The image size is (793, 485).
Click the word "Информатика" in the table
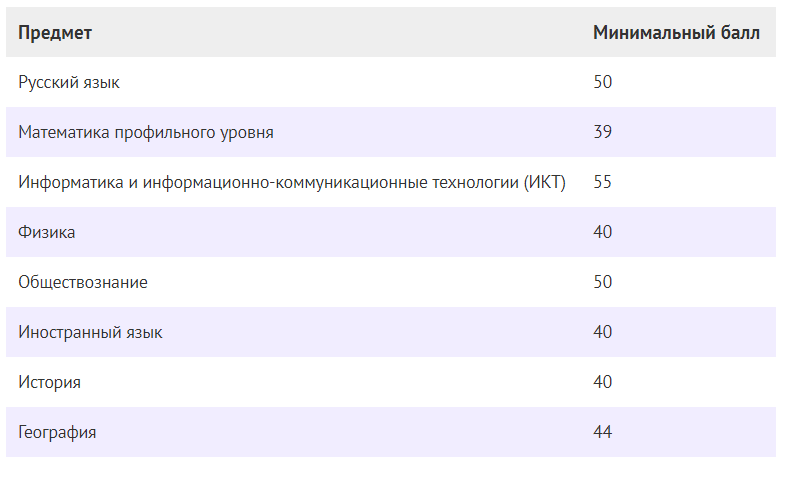pos(67,182)
